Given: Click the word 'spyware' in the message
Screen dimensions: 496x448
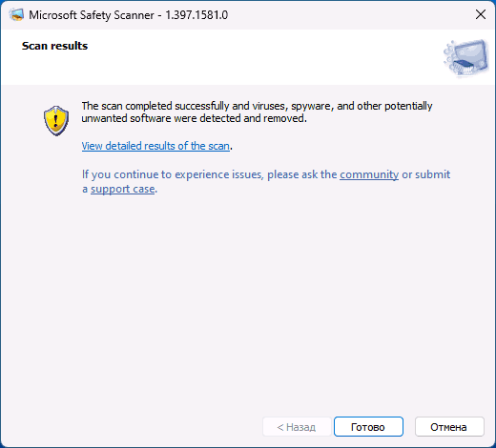Looking at the screenshot, I should pos(312,107).
